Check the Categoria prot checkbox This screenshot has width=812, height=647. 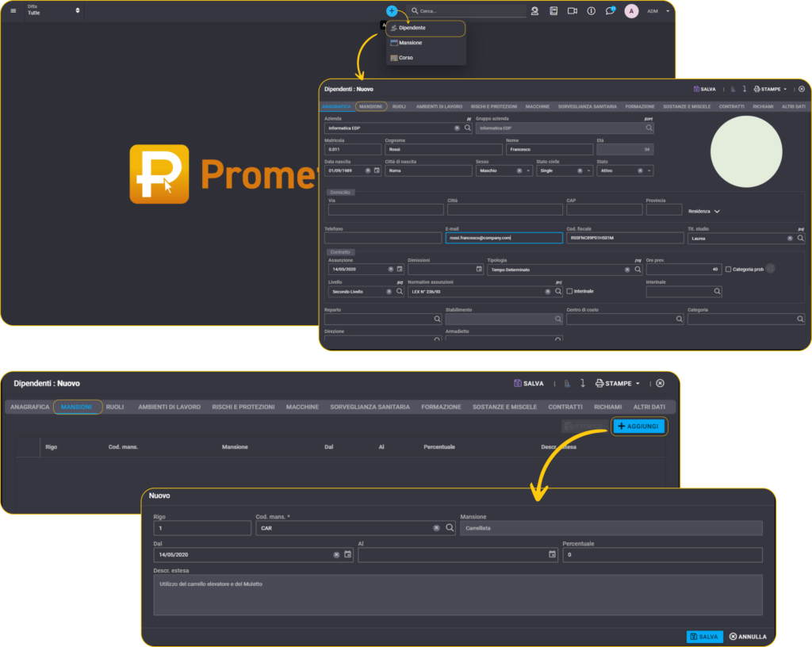[728, 269]
